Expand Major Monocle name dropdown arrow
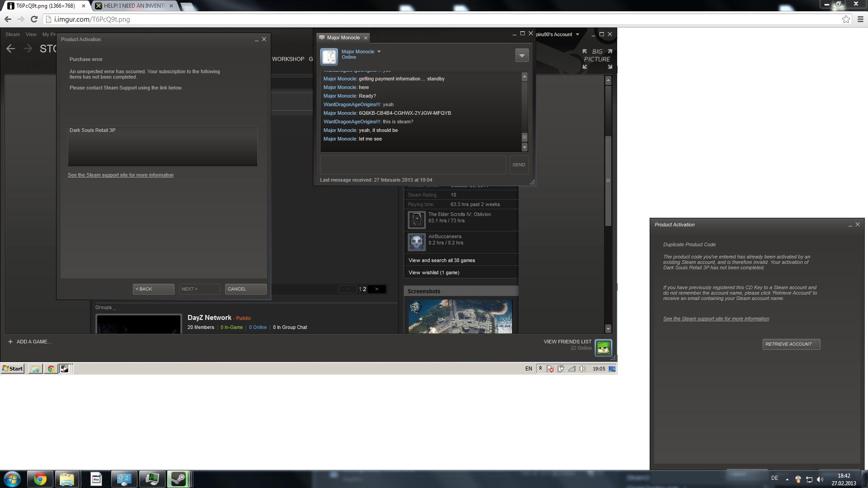Viewport: 868px width, 488px height. [x=379, y=52]
